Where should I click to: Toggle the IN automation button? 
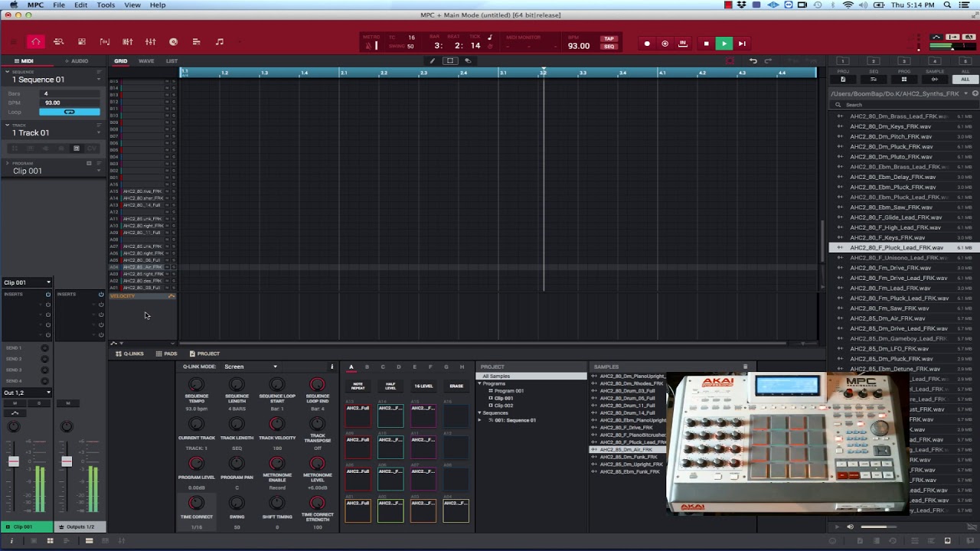(x=683, y=44)
